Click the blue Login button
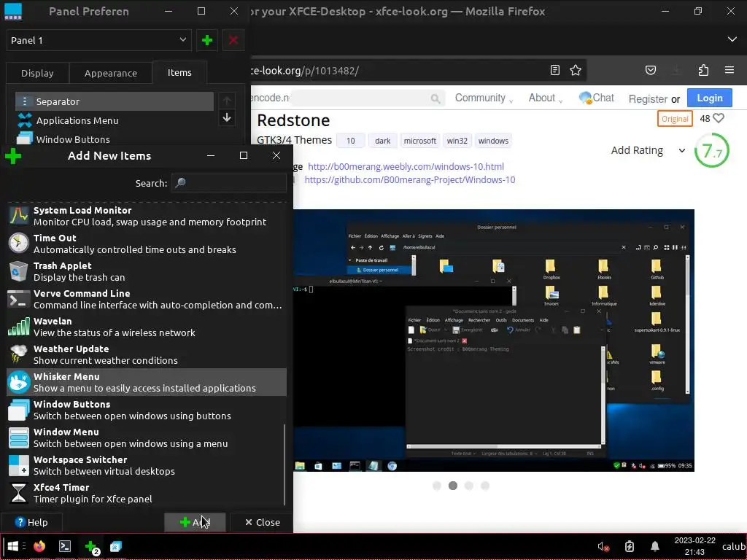 pos(710,98)
